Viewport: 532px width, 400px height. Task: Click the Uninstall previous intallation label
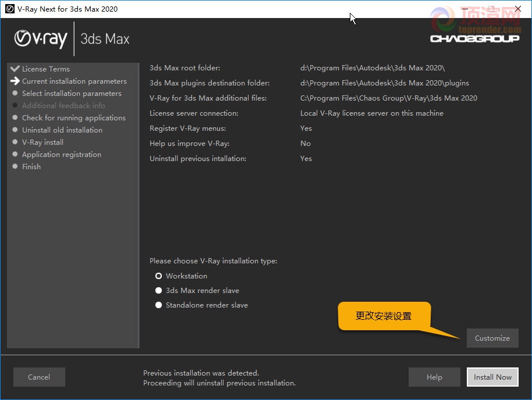coord(198,159)
